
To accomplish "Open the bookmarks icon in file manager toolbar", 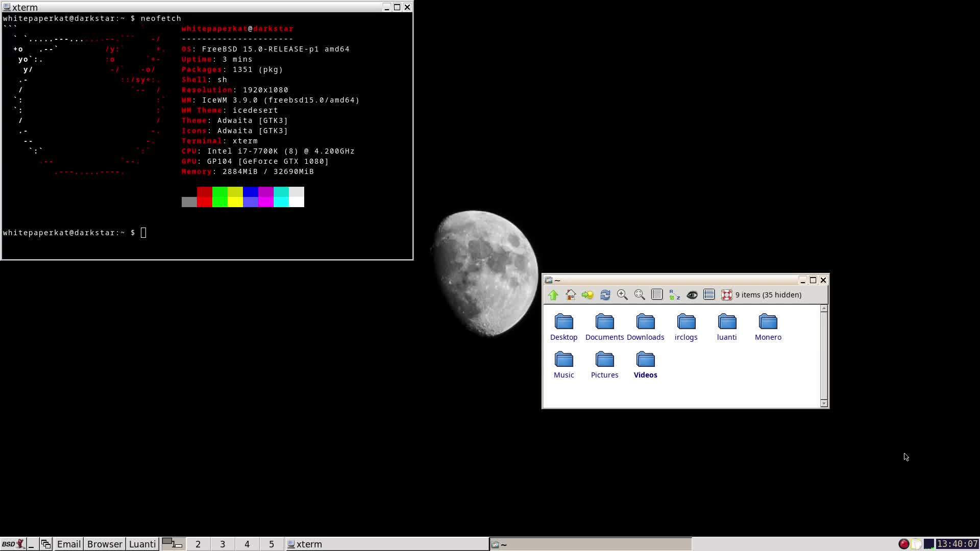I will pos(587,295).
